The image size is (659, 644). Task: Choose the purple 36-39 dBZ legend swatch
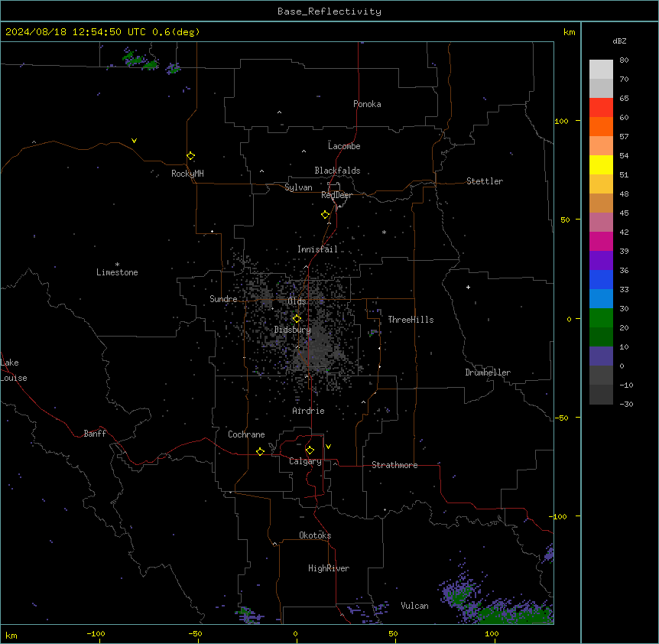click(601, 260)
